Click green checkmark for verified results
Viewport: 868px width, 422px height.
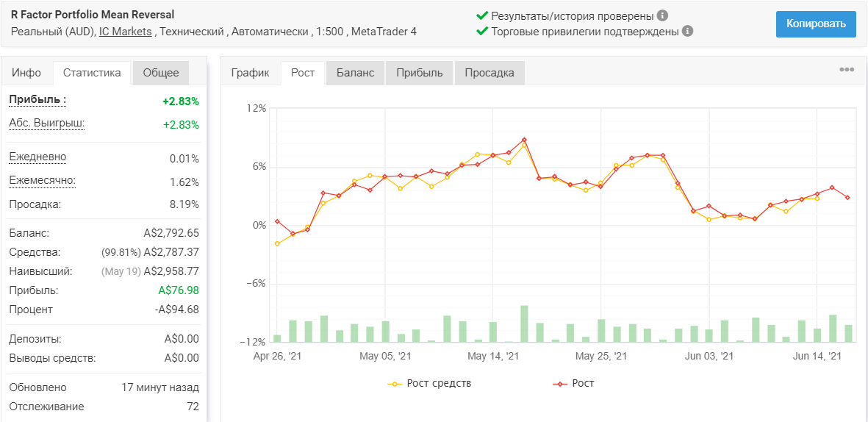(x=483, y=15)
